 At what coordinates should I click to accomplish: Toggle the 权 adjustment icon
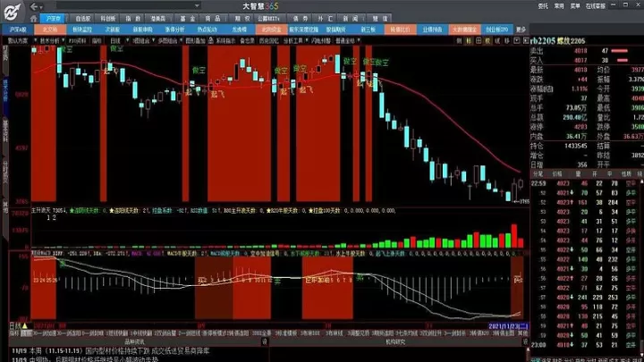[x=488, y=40]
